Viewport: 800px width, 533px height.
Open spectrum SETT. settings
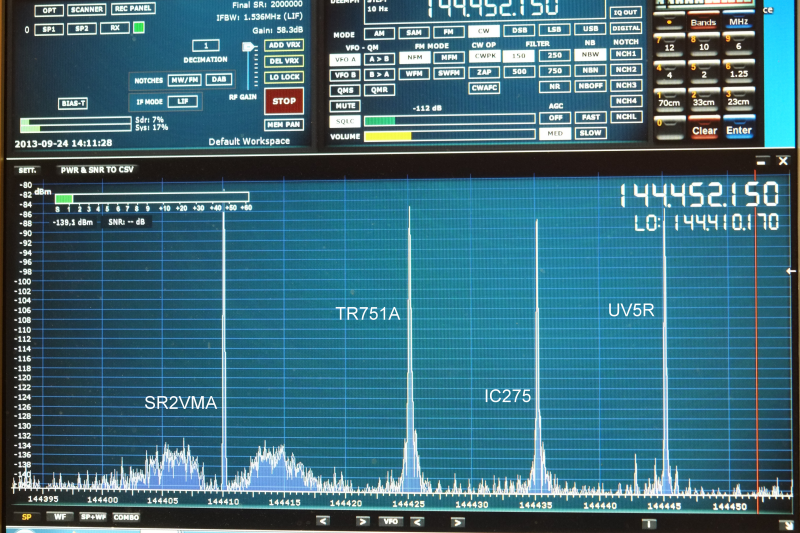[27, 170]
